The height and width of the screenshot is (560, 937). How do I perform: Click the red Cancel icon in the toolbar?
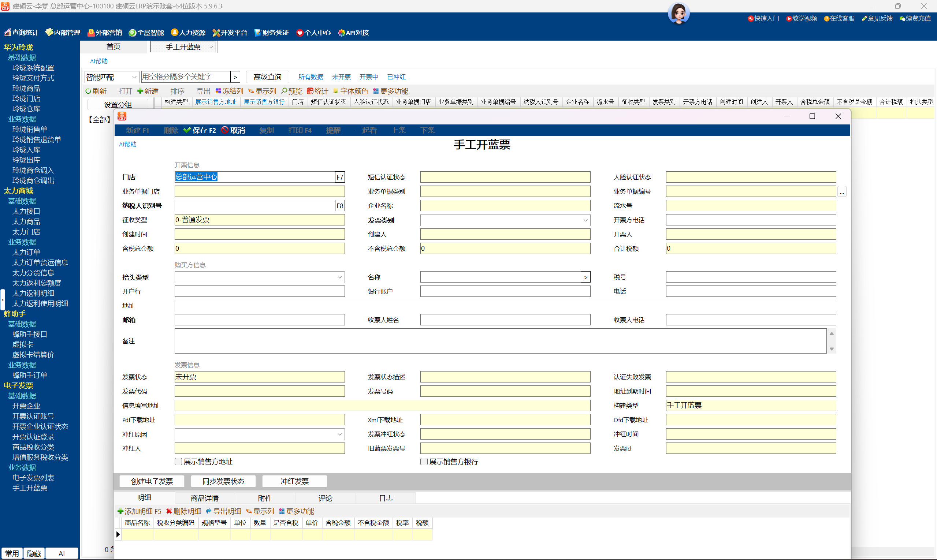coord(225,130)
